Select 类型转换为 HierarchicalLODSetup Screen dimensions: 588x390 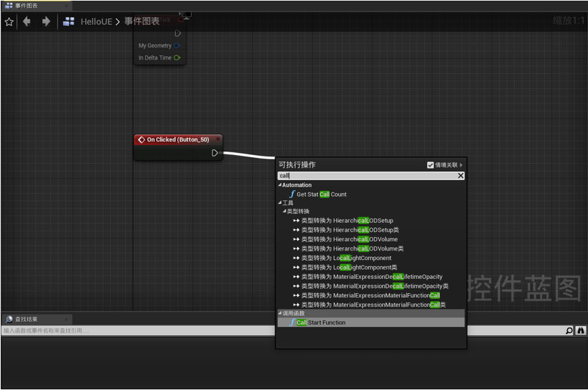tap(347, 221)
